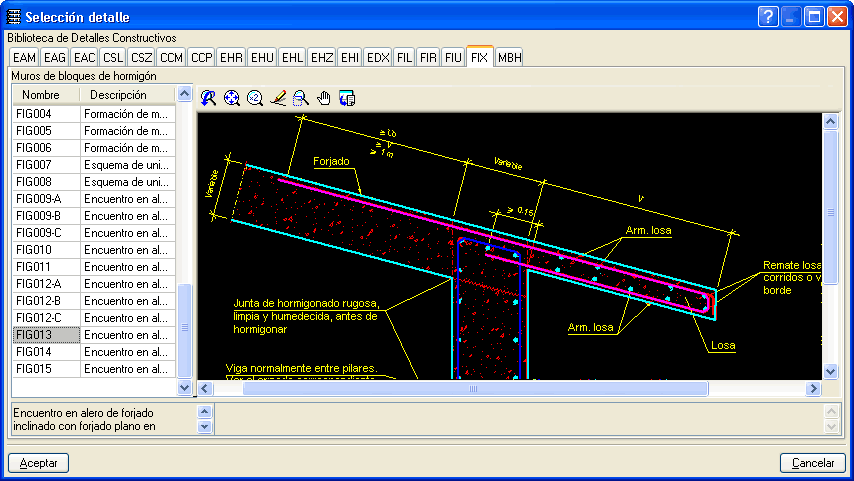
Task: Select the pencil redraw tool
Action: (278, 97)
